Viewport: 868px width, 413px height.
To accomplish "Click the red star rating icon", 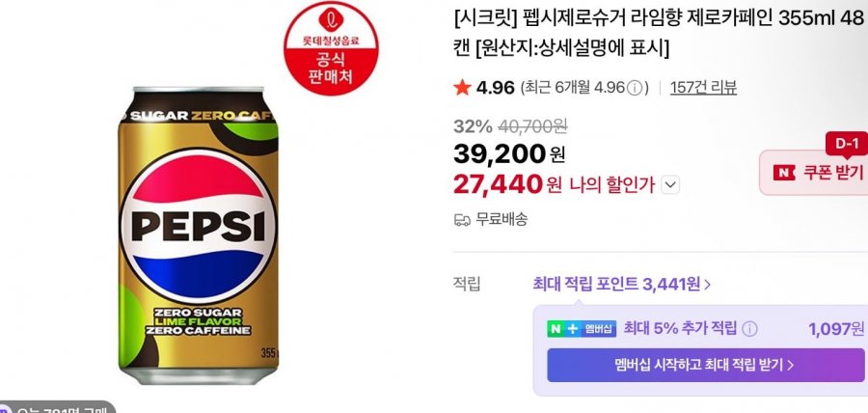I will click(x=462, y=89).
